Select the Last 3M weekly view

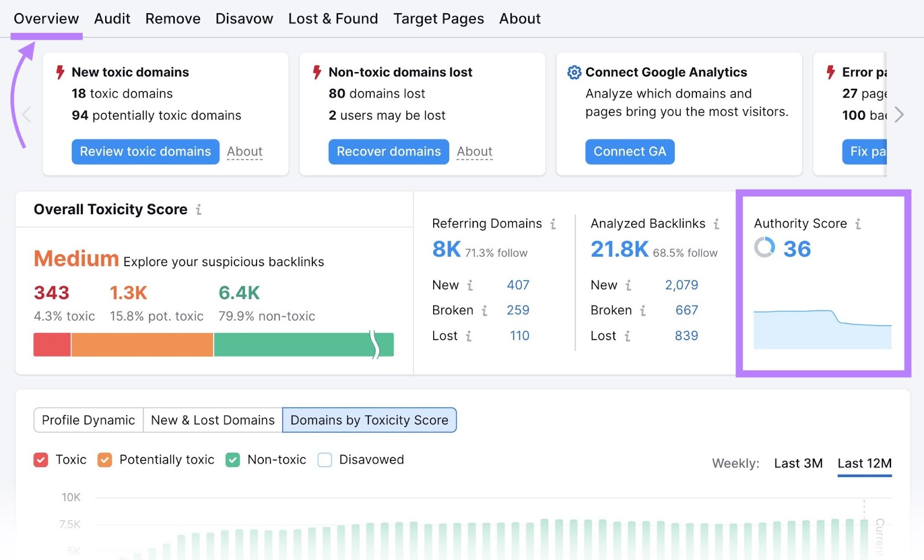(798, 463)
